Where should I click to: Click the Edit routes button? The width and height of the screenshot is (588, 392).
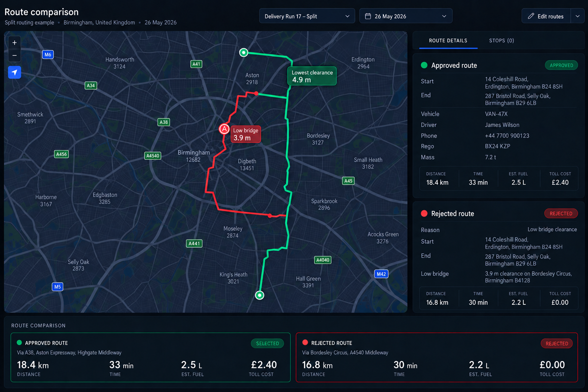coord(546,16)
